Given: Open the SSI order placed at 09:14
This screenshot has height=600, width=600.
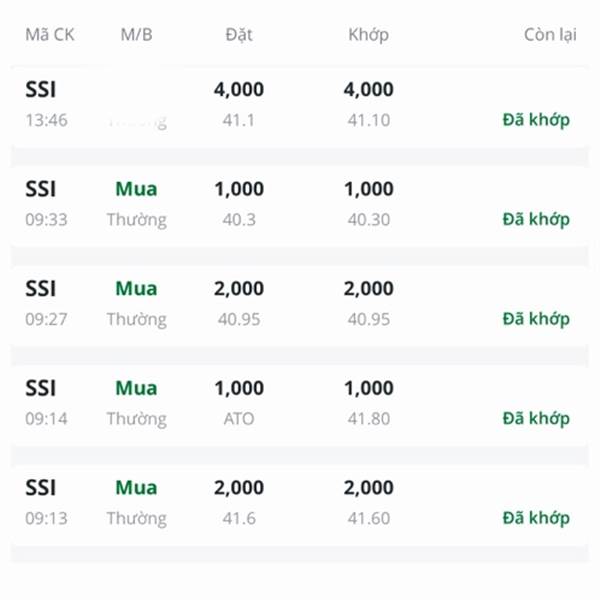Looking at the screenshot, I should (x=300, y=403).
